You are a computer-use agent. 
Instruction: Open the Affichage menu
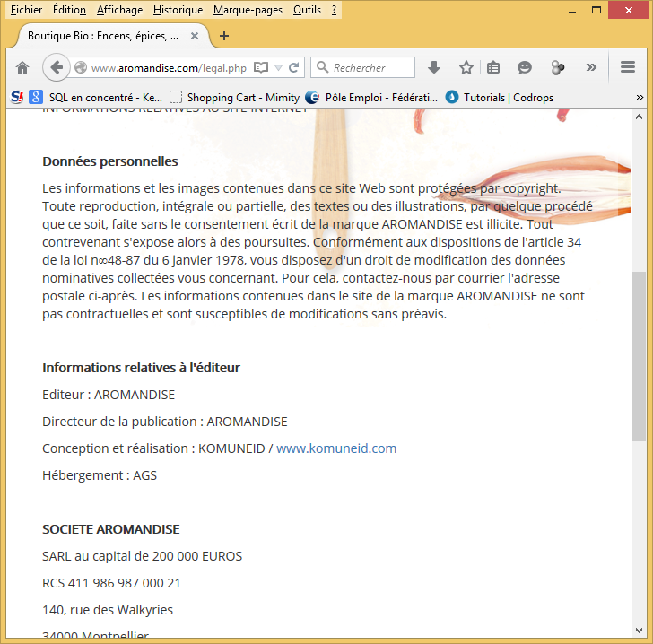[x=119, y=10]
